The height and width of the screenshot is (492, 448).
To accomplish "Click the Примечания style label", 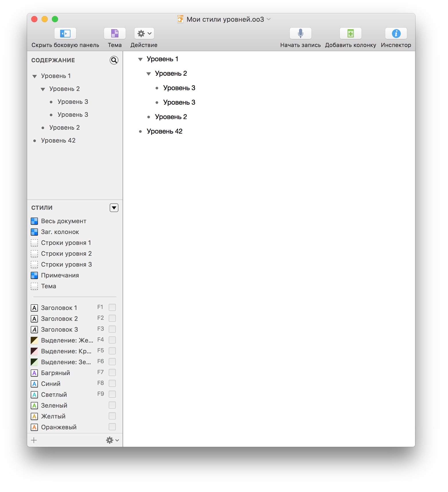I will 60,275.
